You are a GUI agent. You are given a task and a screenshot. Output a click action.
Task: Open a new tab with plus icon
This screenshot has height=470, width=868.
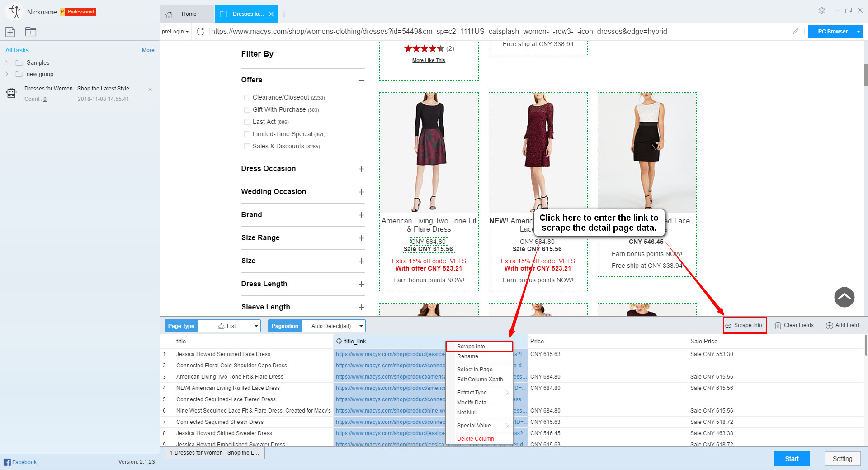284,14
